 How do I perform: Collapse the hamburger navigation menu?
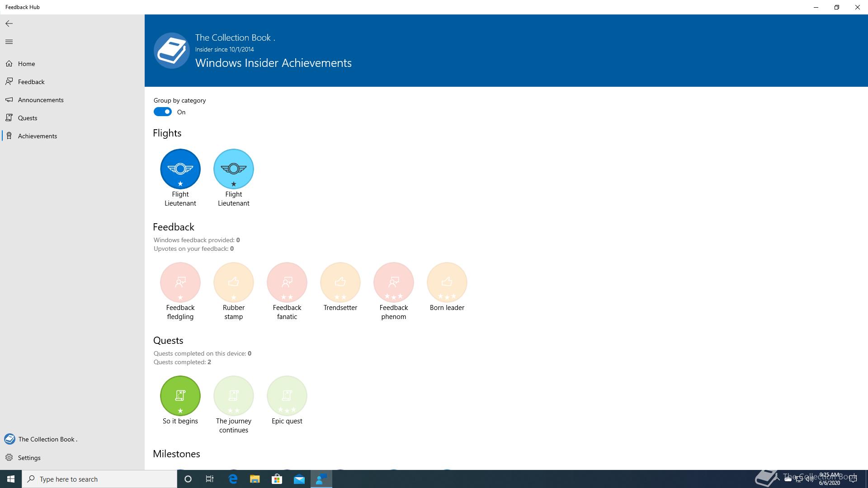click(x=9, y=42)
